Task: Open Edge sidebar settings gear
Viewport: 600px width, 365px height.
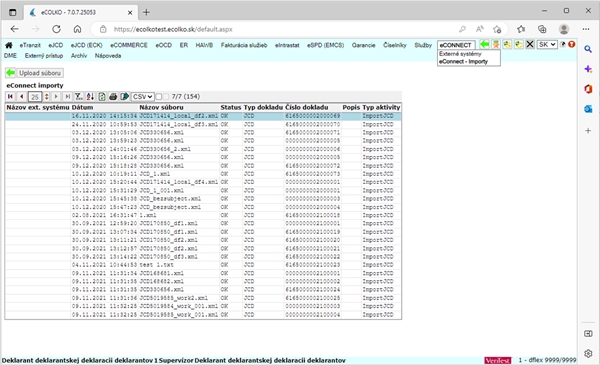Action: tap(588, 354)
